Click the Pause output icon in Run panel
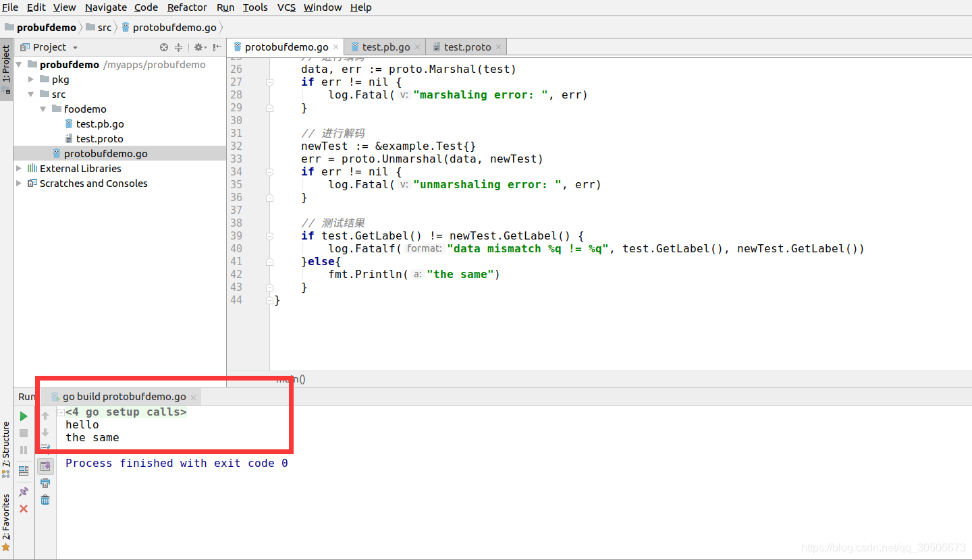The image size is (972, 560). 24,450
